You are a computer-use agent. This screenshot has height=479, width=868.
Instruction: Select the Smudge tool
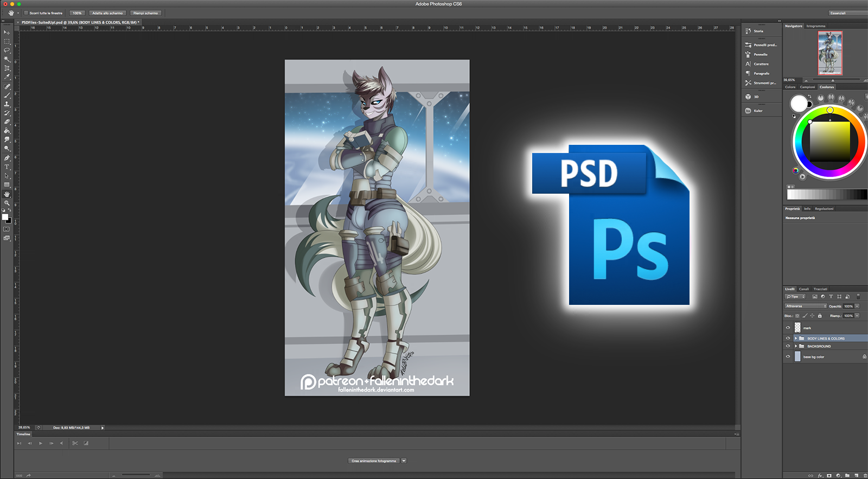tap(7, 139)
